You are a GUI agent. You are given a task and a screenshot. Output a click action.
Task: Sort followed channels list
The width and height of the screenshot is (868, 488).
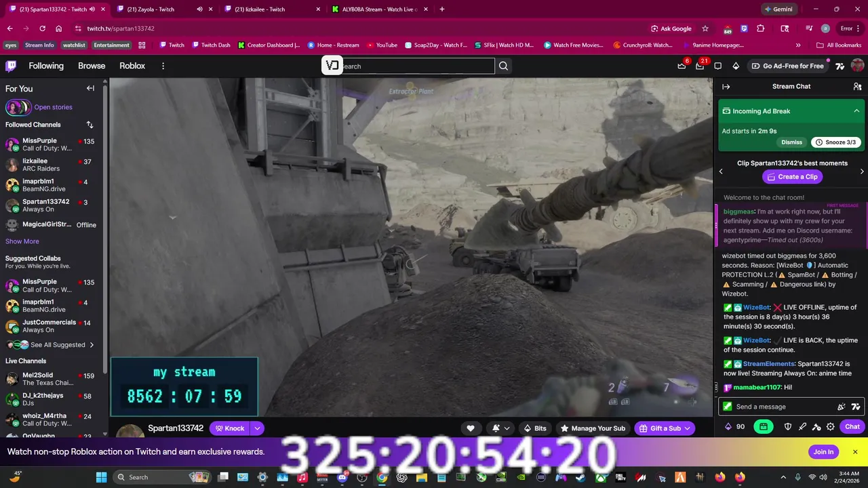pos(90,125)
